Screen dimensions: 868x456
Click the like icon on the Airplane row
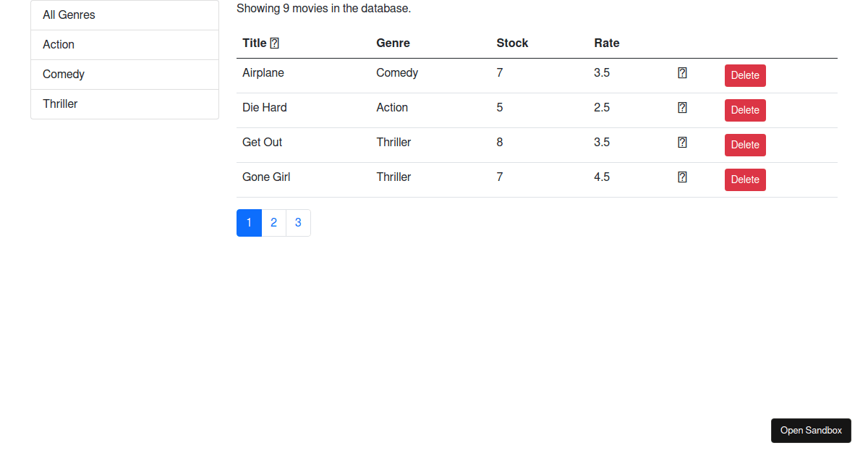[681, 73]
